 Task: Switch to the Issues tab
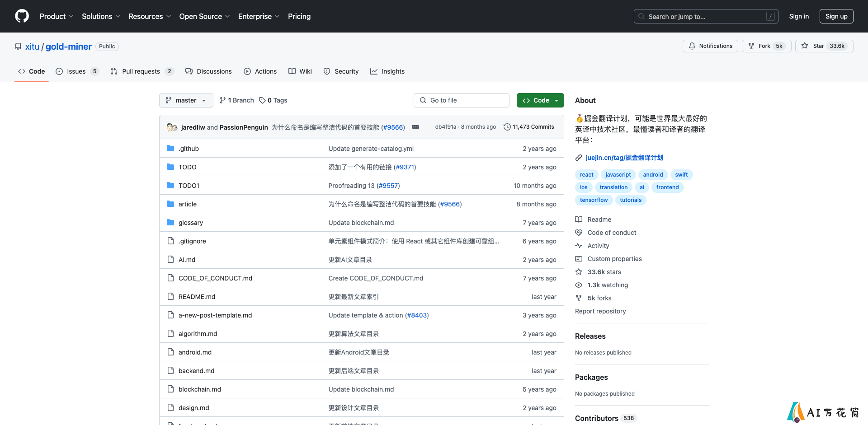pyautogui.click(x=77, y=71)
